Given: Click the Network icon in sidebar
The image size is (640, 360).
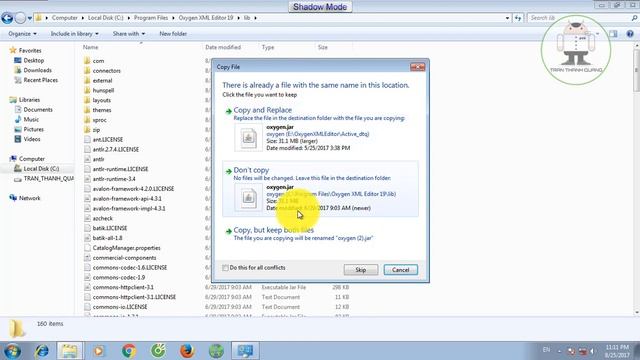Looking at the screenshot, I should [x=13, y=198].
